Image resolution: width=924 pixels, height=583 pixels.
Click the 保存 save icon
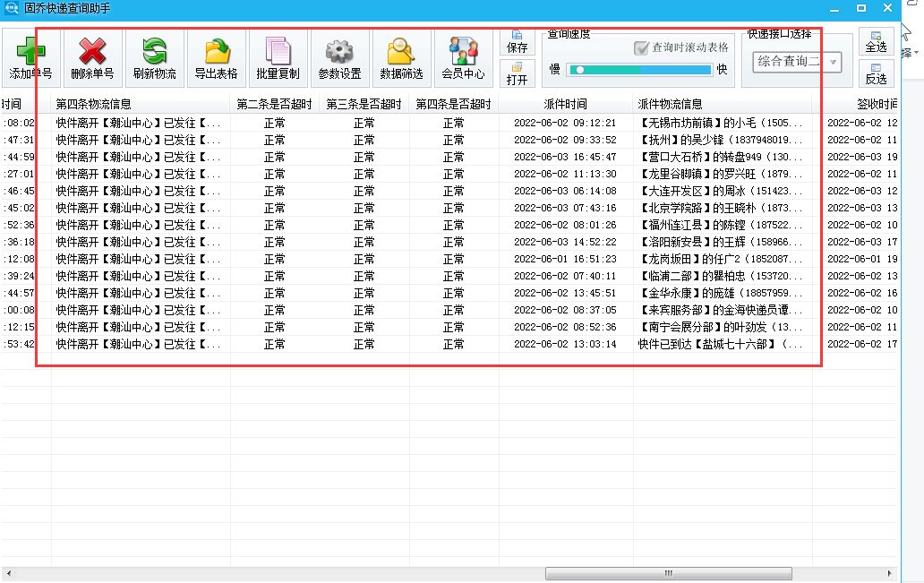[x=518, y=42]
